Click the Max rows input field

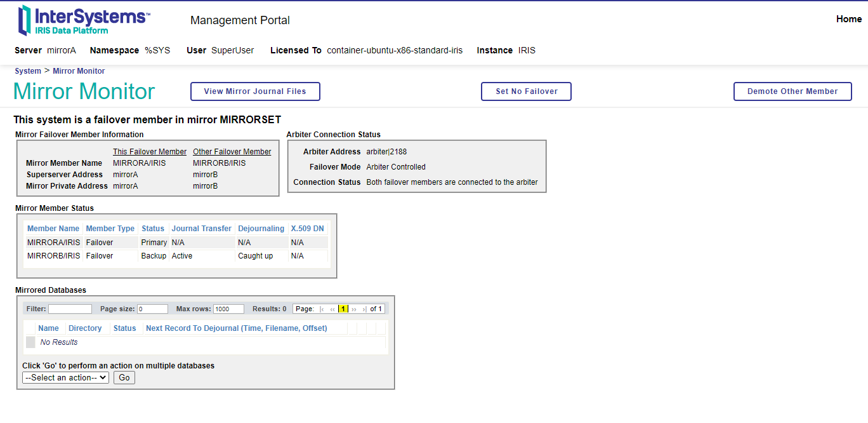[x=228, y=309]
